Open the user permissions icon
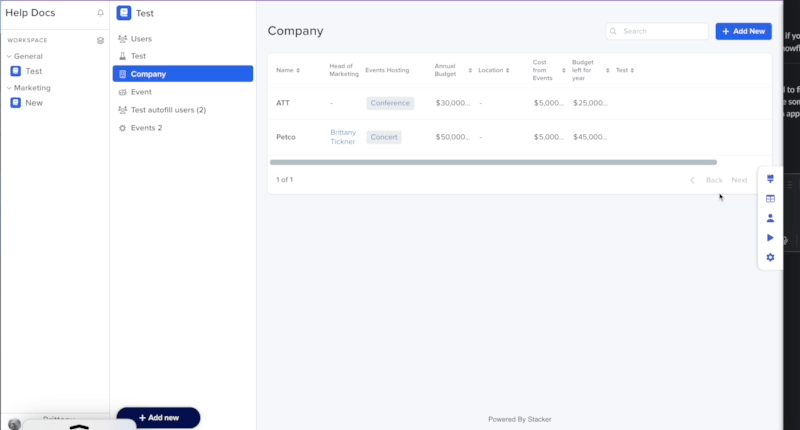Viewport: 800px width, 430px height. [770, 218]
